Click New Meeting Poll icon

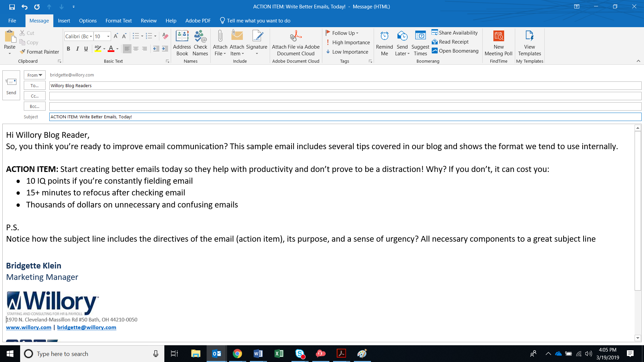[x=498, y=36]
